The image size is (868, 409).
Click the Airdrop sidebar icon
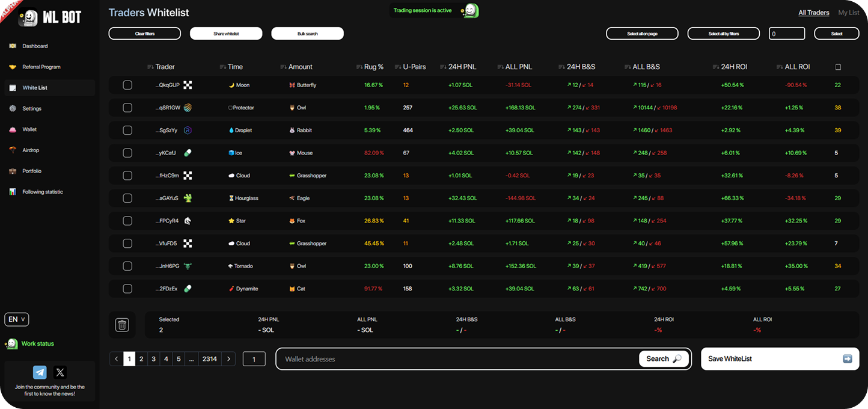coord(13,150)
